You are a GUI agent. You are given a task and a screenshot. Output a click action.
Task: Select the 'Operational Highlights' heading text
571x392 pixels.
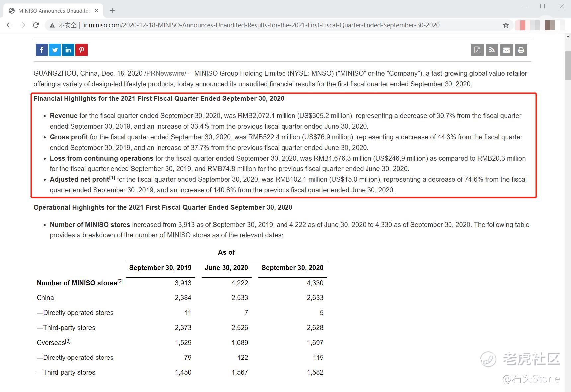[163, 207]
